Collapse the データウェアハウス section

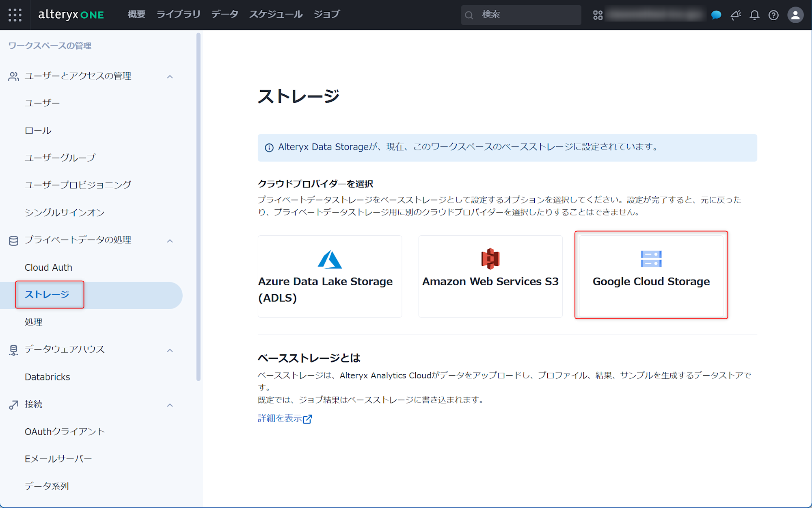click(170, 350)
